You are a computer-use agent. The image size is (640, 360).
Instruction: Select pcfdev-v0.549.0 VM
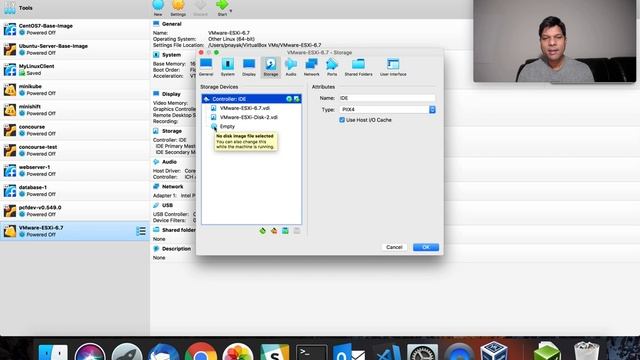[75, 211]
